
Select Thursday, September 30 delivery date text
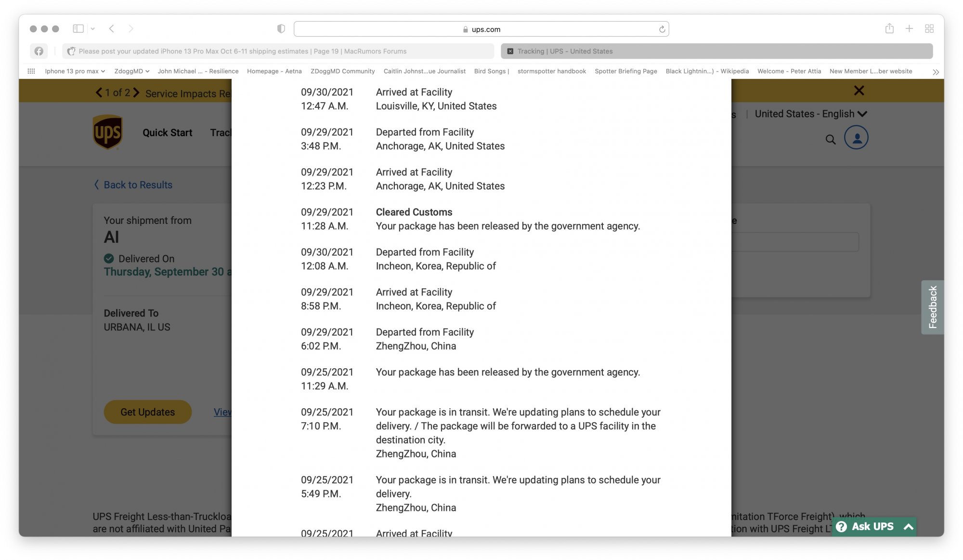tap(168, 272)
